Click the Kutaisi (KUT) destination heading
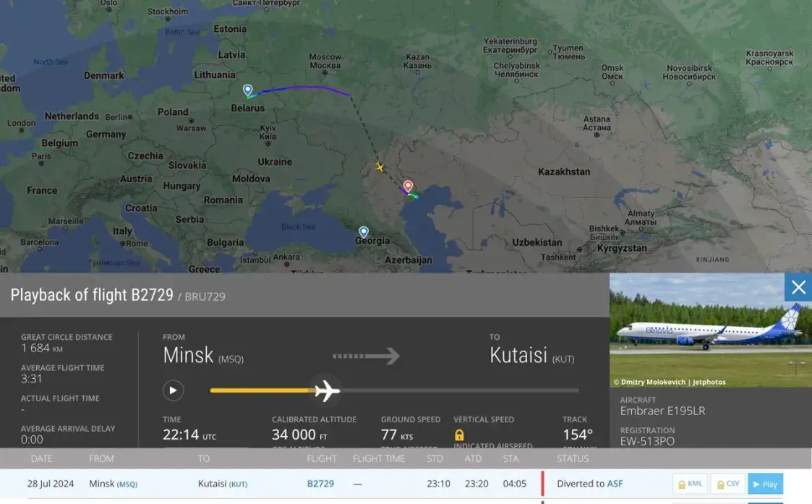The image size is (812, 504). click(532, 355)
